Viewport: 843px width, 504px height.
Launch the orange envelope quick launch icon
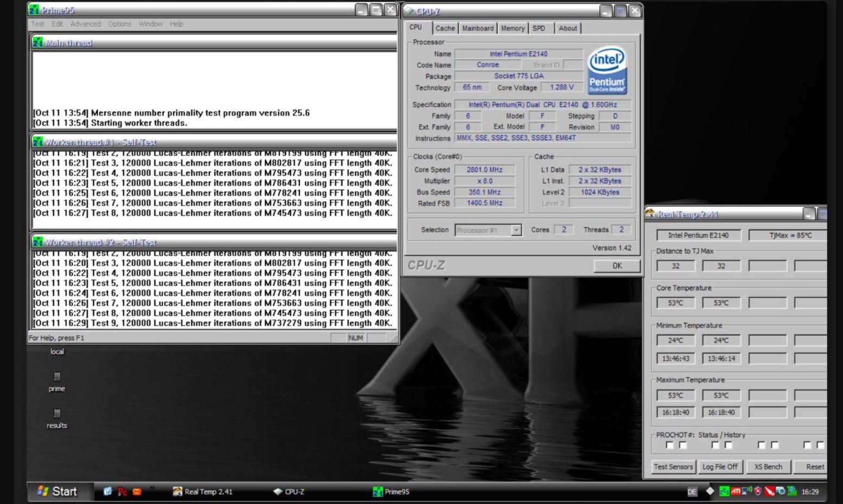point(137,492)
